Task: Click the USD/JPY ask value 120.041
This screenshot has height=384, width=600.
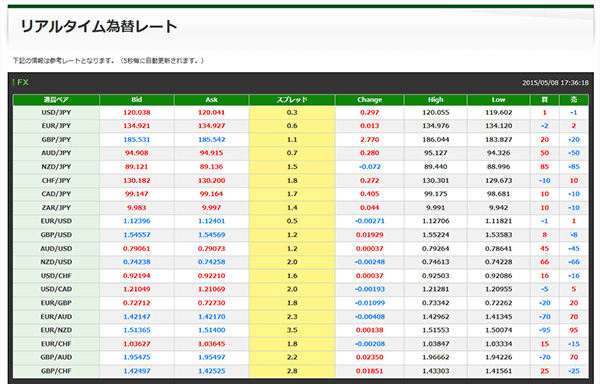Action: [212, 112]
